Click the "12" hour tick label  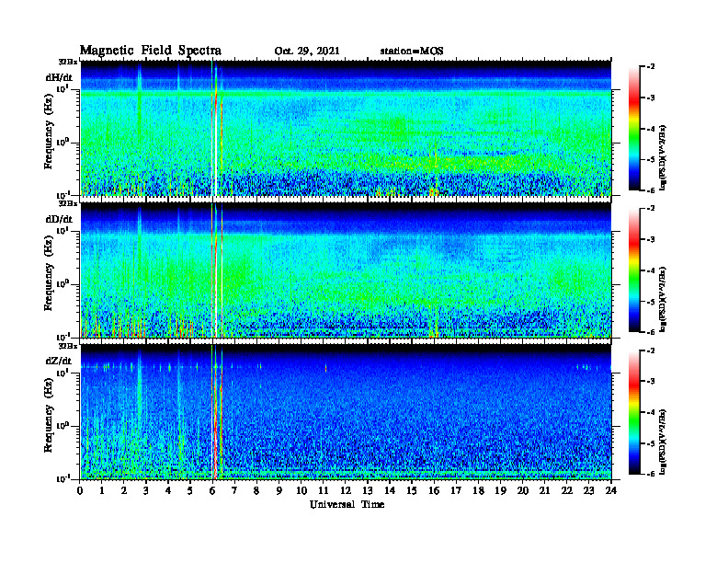click(x=346, y=491)
